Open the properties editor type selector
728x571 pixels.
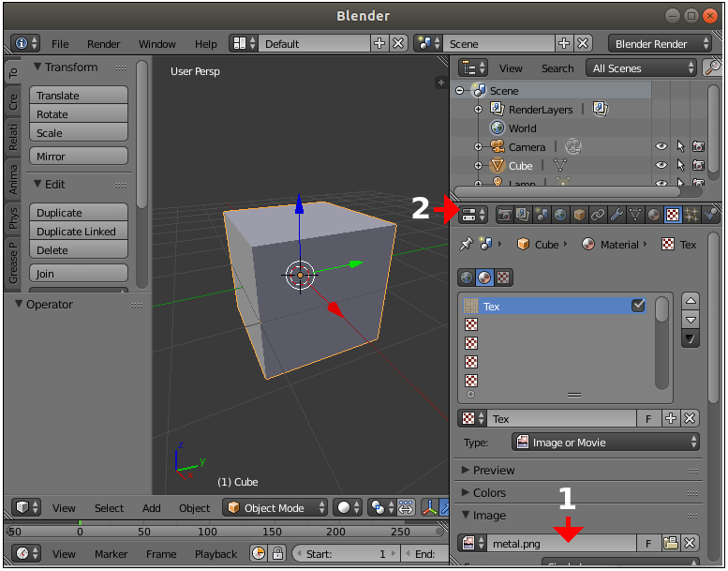pyautogui.click(x=472, y=215)
